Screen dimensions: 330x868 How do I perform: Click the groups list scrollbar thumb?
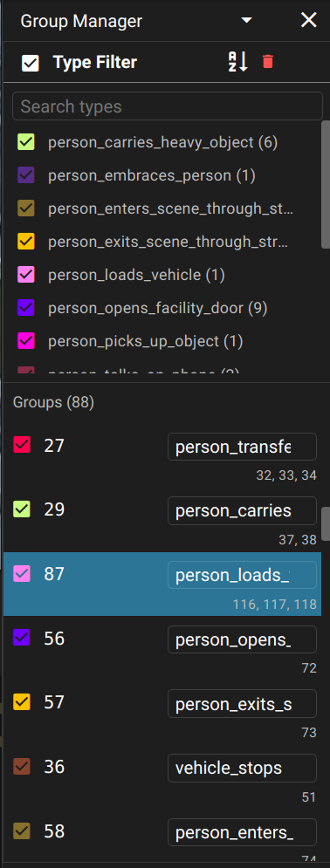click(326, 523)
